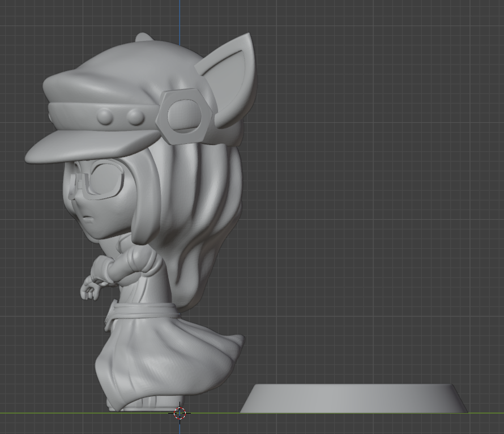
Task: Click the 3D cursor at the origin
Action: click(180, 413)
